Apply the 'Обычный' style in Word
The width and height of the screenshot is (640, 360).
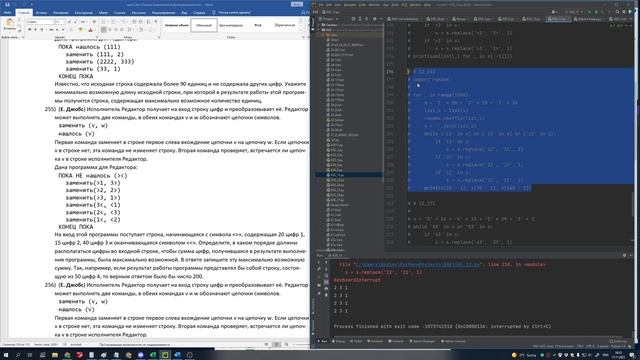[204, 25]
